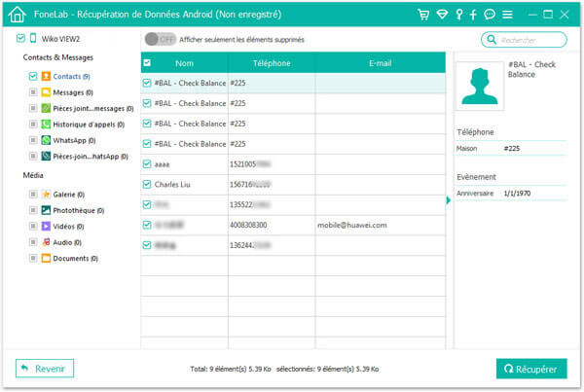Click the Historique d'appels phone icon
This screenshot has width=584, height=392.
(x=46, y=124)
